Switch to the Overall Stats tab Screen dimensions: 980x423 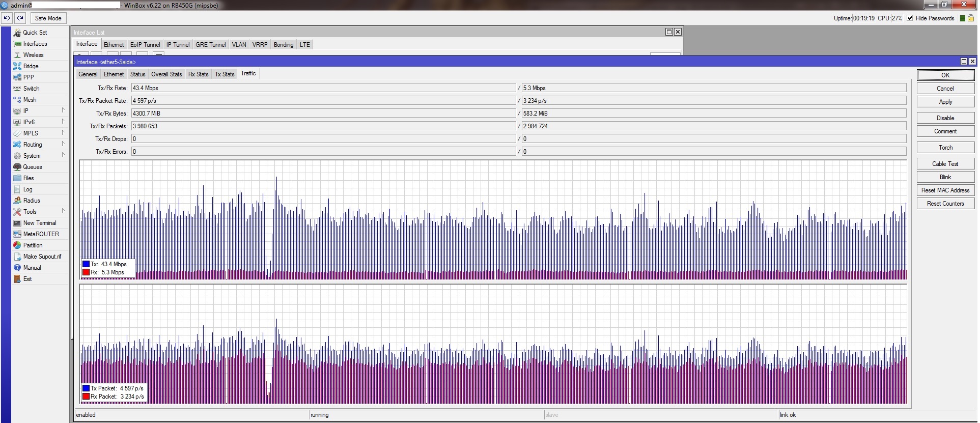click(x=166, y=74)
